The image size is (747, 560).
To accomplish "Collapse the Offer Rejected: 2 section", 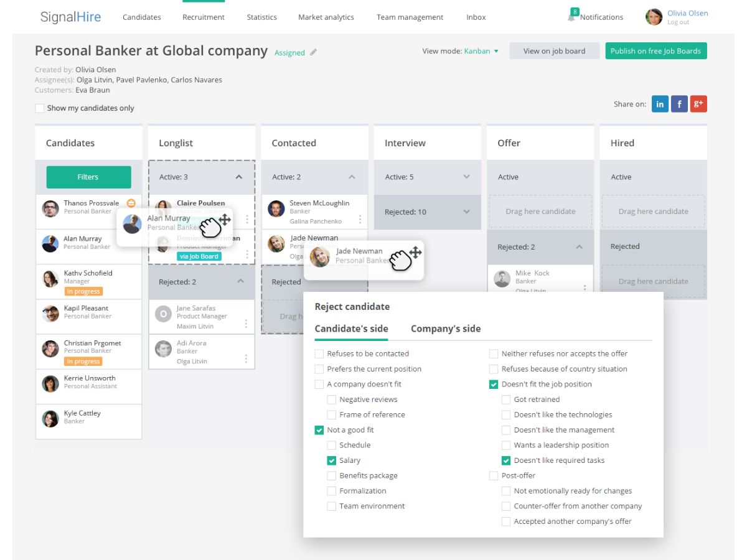I will [579, 247].
